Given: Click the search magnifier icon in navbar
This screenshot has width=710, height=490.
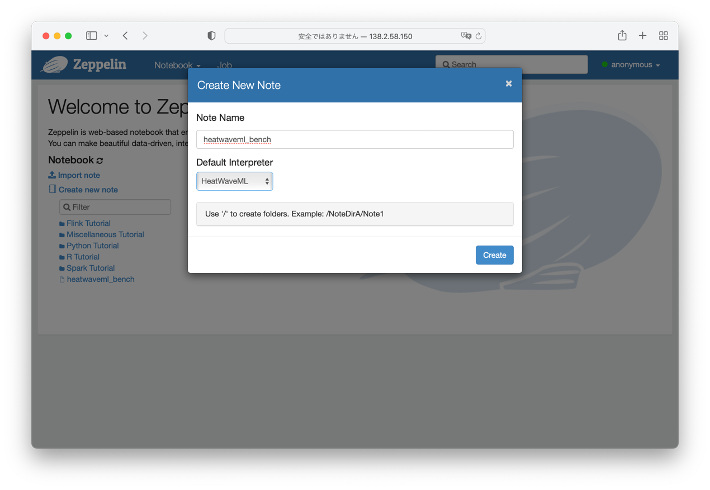Looking at the screenshot, I should click(x=446, y=65).
